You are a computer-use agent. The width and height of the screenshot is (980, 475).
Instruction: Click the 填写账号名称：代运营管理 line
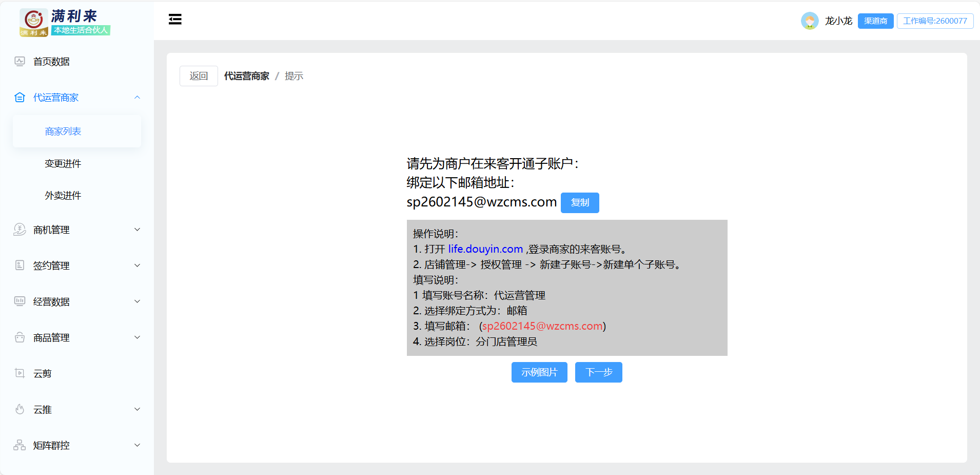tap(479, 295)
